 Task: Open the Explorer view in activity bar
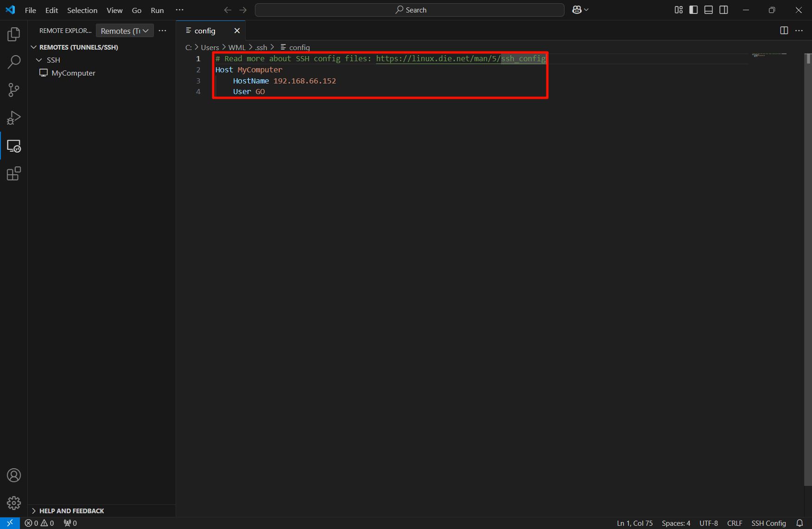(x=14, y=34)
